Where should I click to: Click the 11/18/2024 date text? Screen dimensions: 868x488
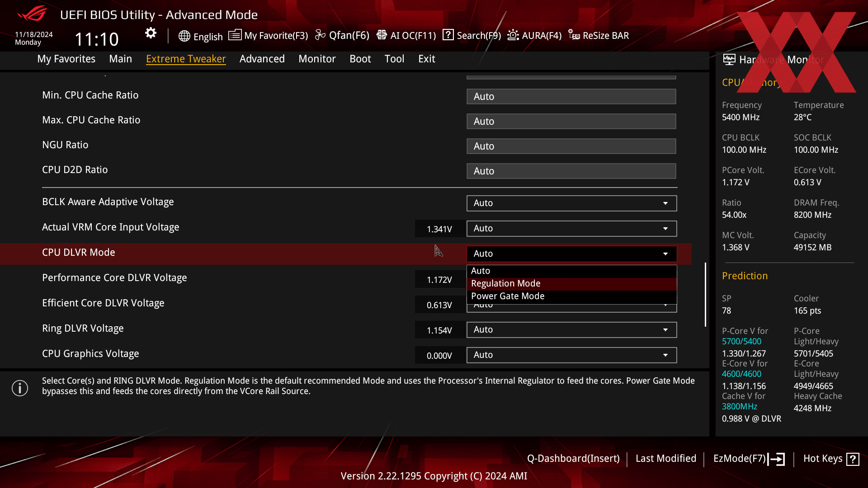(34, 34)
